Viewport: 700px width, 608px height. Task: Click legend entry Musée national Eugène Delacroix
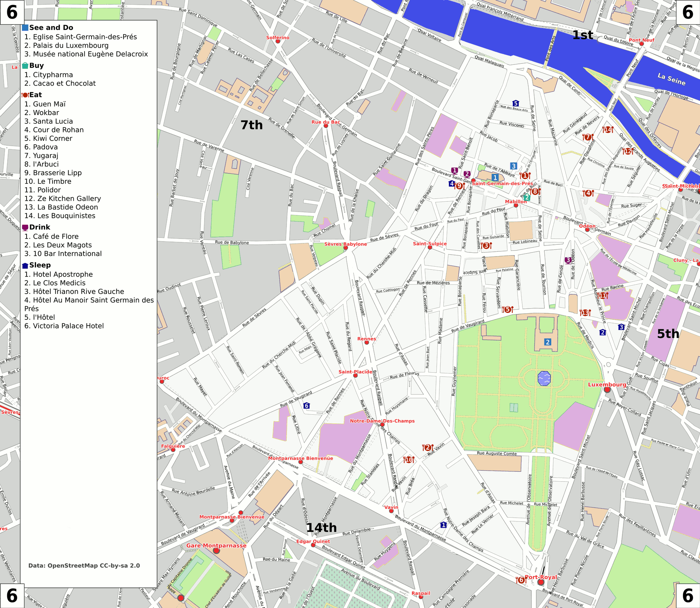coord(86,54)
